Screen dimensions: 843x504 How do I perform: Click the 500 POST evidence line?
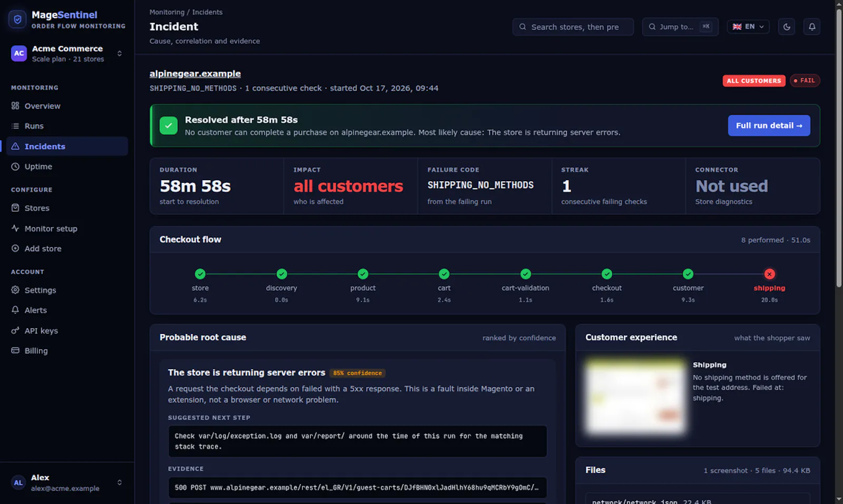coord(357,488)
